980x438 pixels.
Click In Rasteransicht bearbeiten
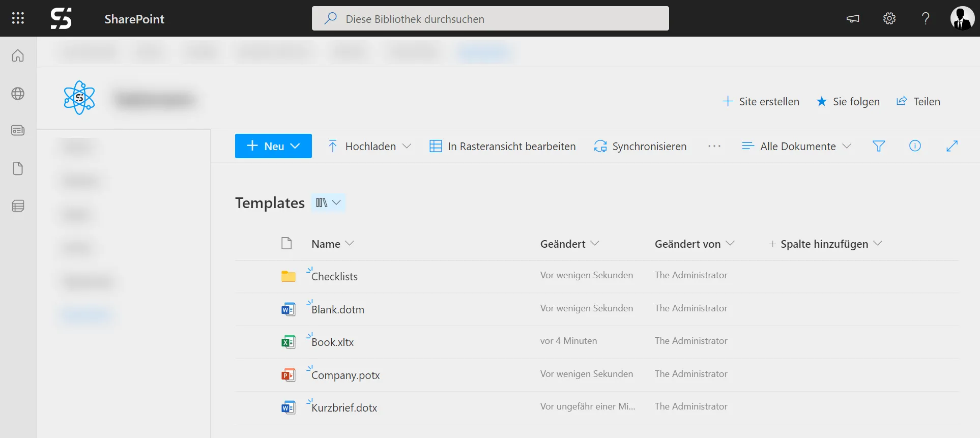point(503,146)
